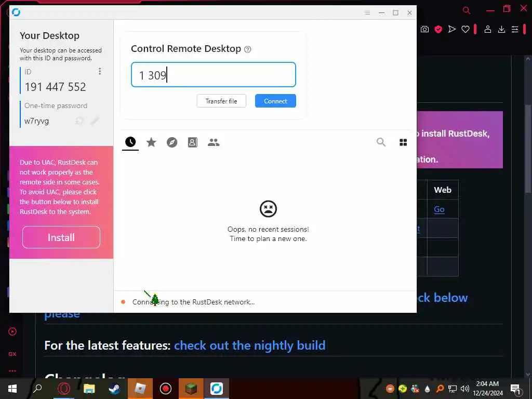Switch to the Favorites star tab
This screenshot has height=399, width=532.
[151, 142]
